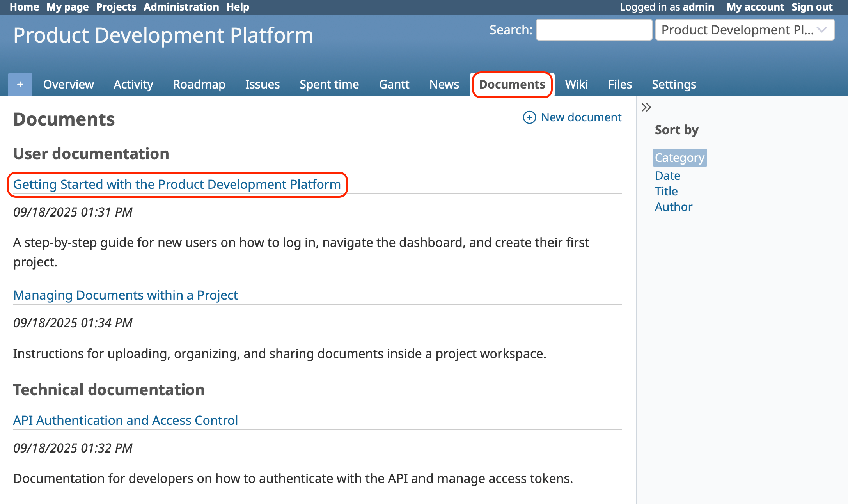Open Getting Started with the Platform document

tap(177, 184)
